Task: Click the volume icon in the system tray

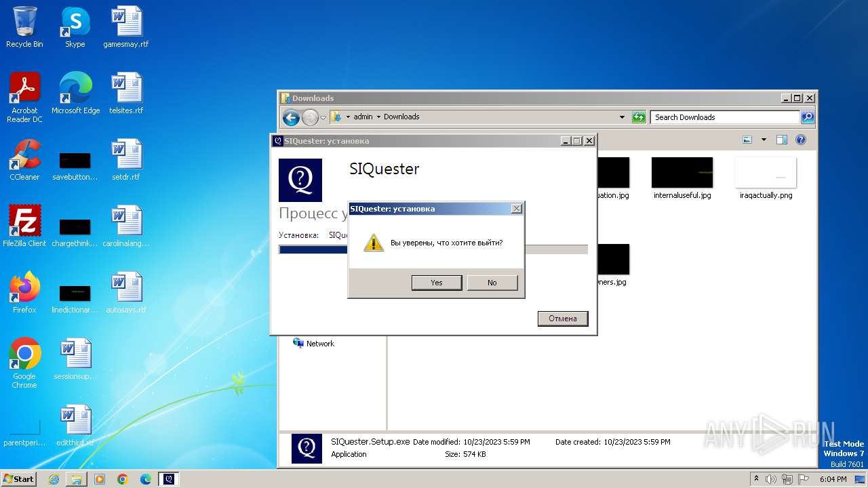Action: click(771, 479)
